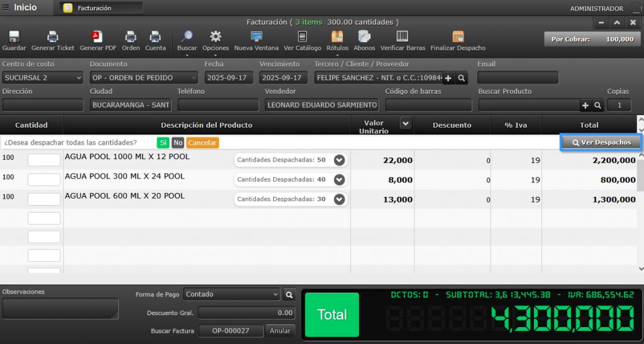Expand dispatched quantities for AGUA POOL 1000 ML

point(340,160)
